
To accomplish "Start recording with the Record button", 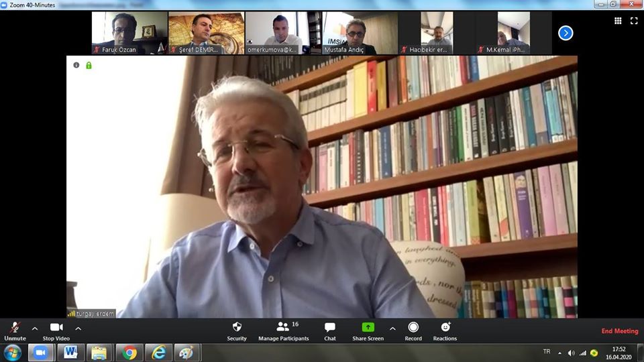I will click(413, 330).
